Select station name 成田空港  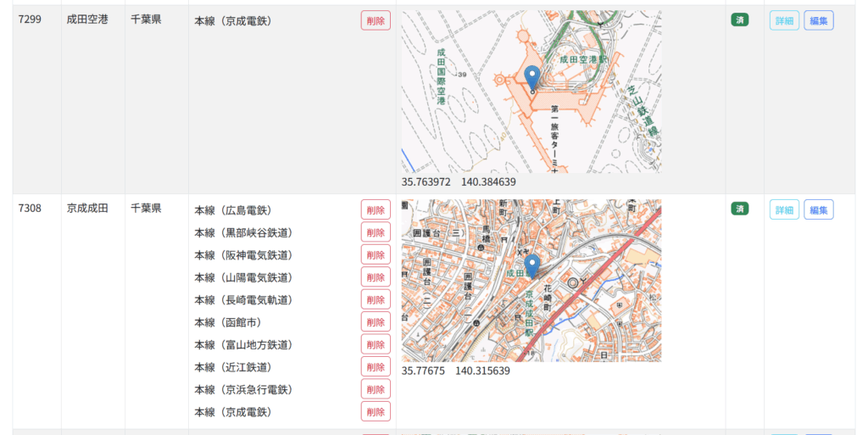click(87, 20)
